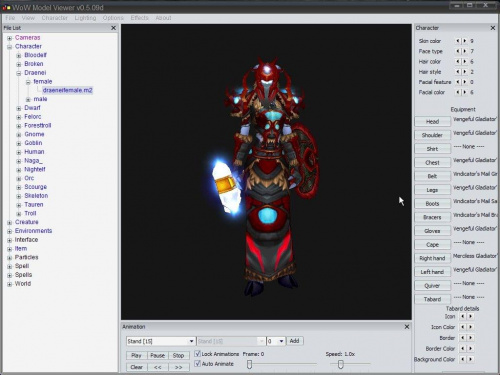Close the File List panel

(113, 28)
